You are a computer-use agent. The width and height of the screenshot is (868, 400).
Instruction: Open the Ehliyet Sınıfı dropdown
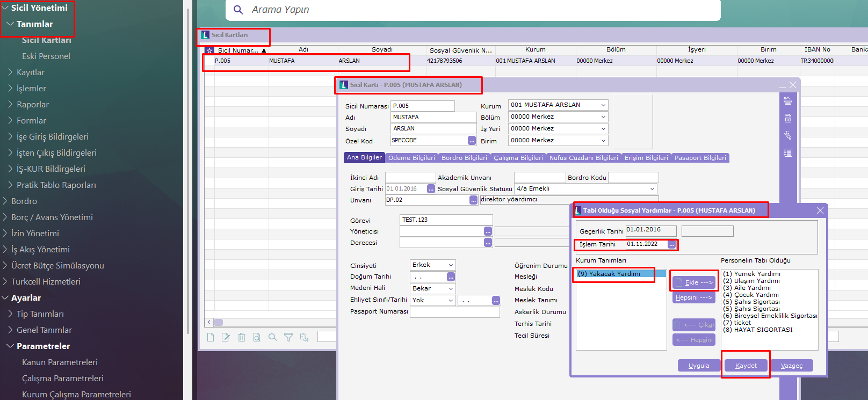(x=451, y=301)
